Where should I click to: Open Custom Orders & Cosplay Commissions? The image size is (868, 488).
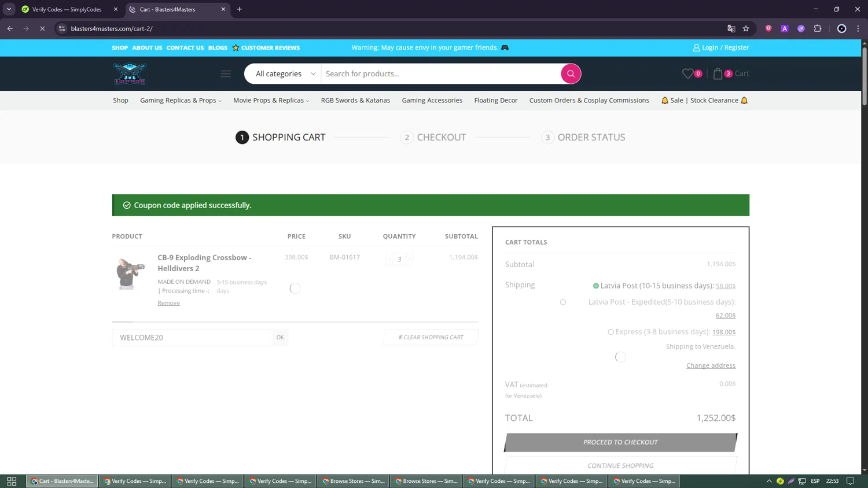tap(589, 101)
